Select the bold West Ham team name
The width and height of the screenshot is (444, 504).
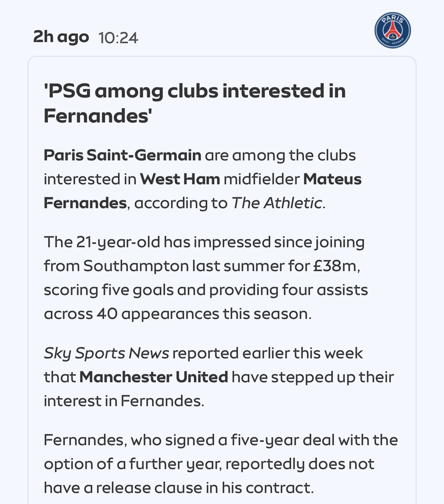[x=180, y=179]
